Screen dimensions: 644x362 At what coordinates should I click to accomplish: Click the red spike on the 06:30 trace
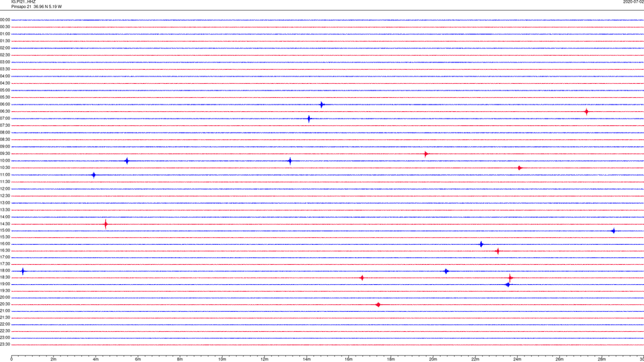(x=586, y=112)
